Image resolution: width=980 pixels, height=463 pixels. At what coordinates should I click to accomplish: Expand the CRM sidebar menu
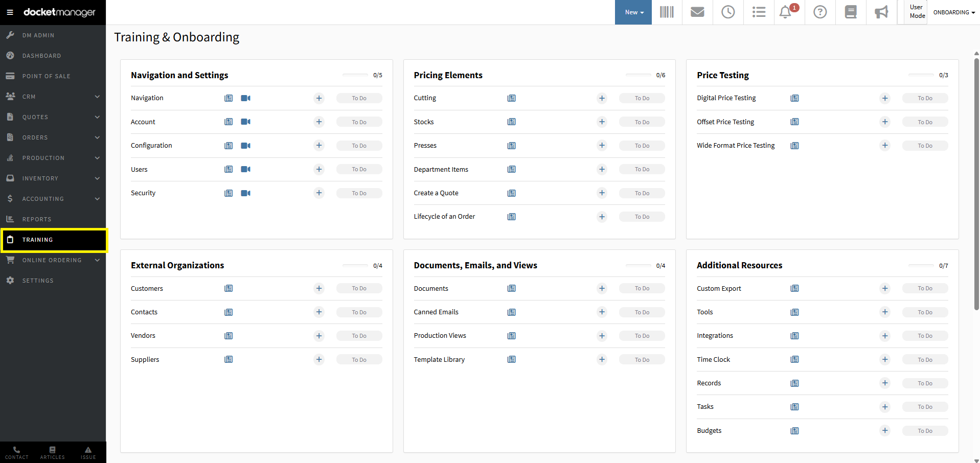pyautogui.click(x=53, y=97)
